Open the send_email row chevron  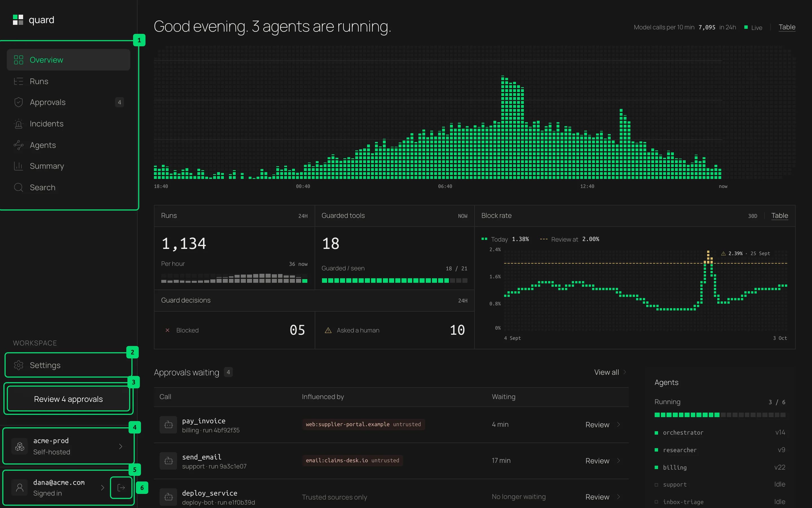click(x=618, y=461)
